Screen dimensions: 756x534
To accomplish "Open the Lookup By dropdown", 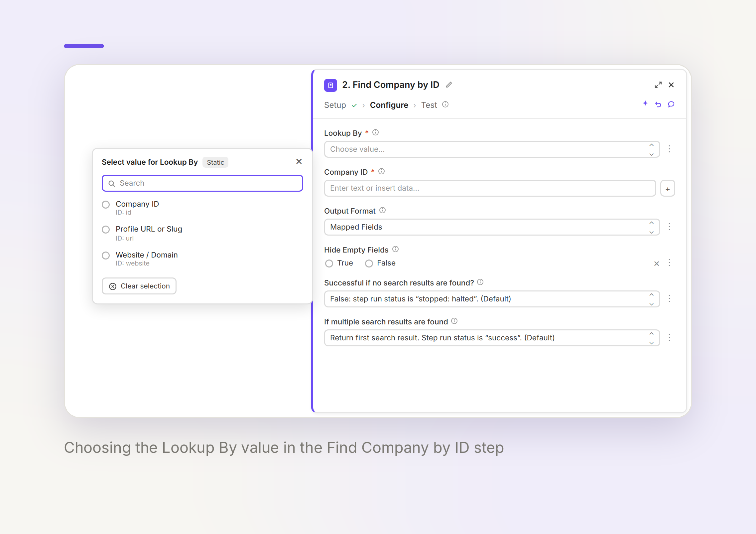I will (x=492, y=149).
